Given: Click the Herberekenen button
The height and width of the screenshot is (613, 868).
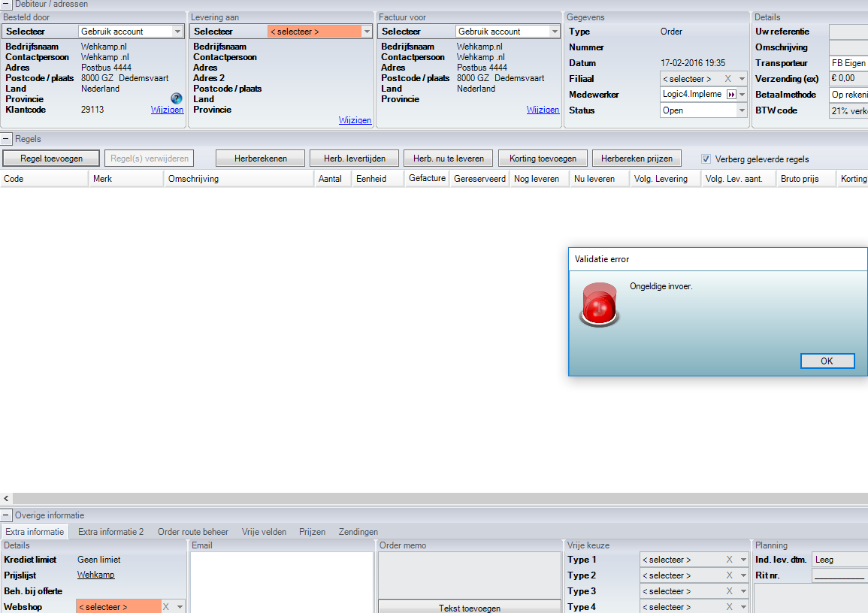Looking at the screenshot, I should point(260,159).
